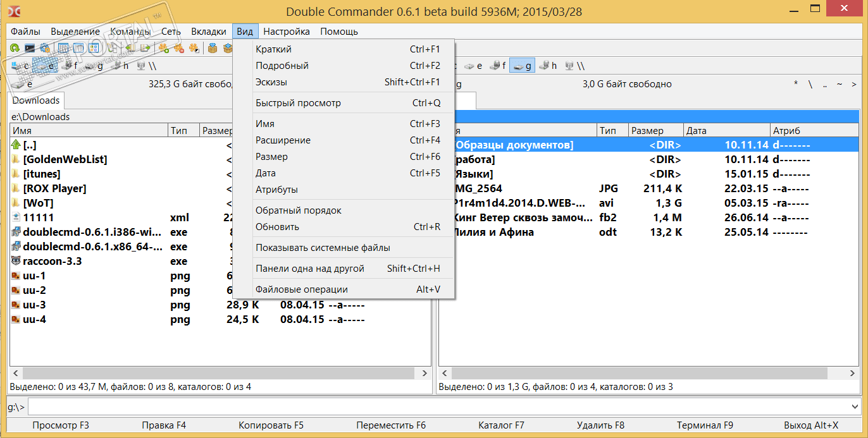The height and width of the screenshot is (438, 868).
Task: Select drive g in left panel
Action: (95, 65)
